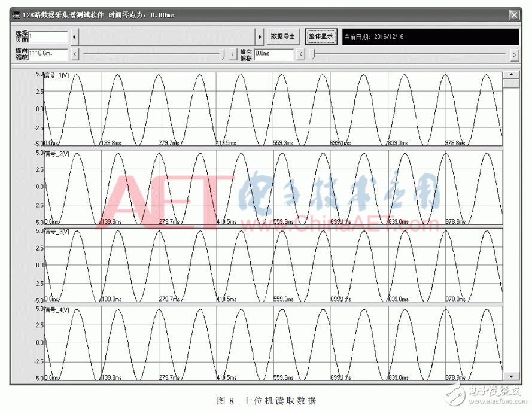Click the vertical scrollbar up arrow
The image size is (532, 411).
click(x=511, y=75)
